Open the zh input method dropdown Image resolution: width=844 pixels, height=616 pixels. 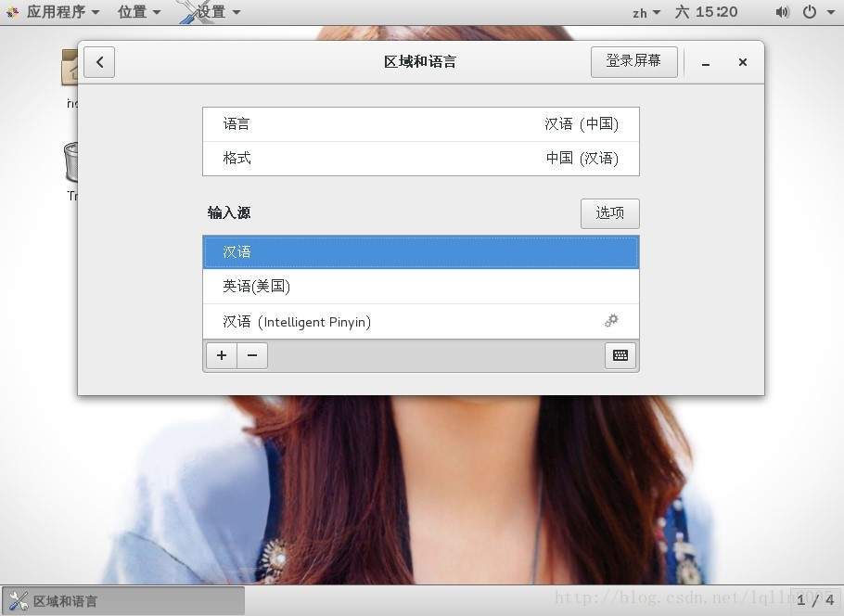pyautogui.click(x=646, y=12)
